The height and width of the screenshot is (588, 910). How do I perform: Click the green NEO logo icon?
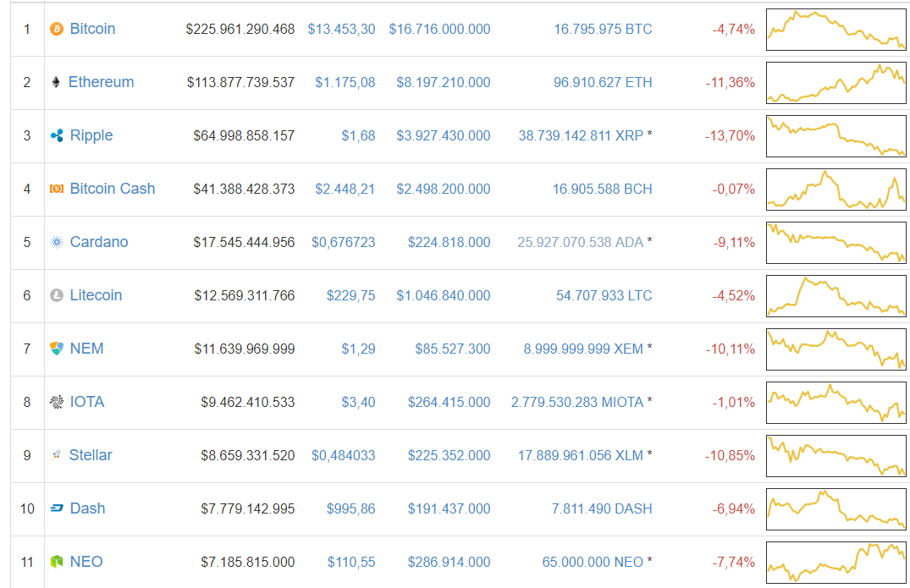[57, 563]
